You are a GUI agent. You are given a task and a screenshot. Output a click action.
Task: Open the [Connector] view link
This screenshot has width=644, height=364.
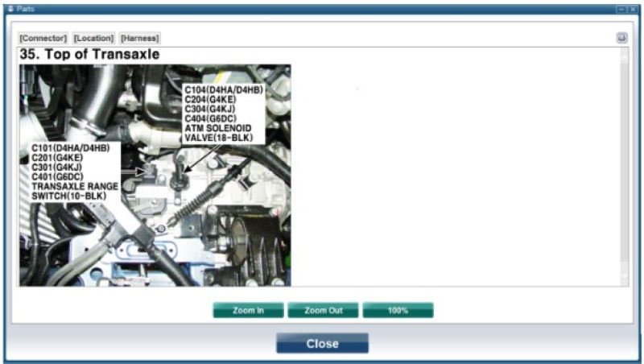[x=43, y=38]
